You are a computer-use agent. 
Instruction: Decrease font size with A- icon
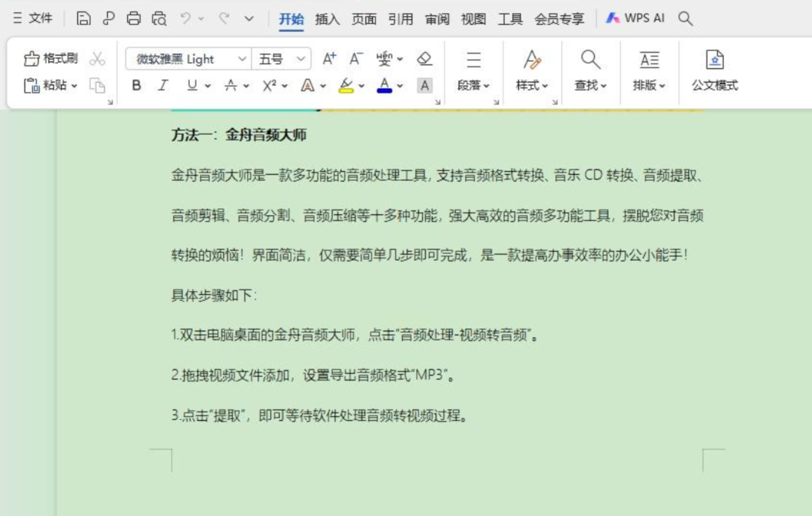point(356,59)
